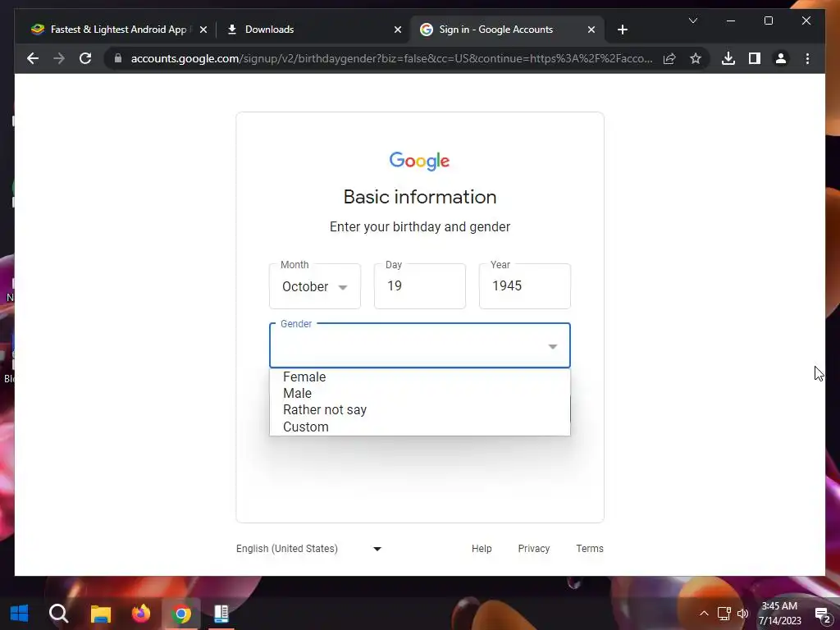Click the Chrome taskbar icon

pos(181,614)
